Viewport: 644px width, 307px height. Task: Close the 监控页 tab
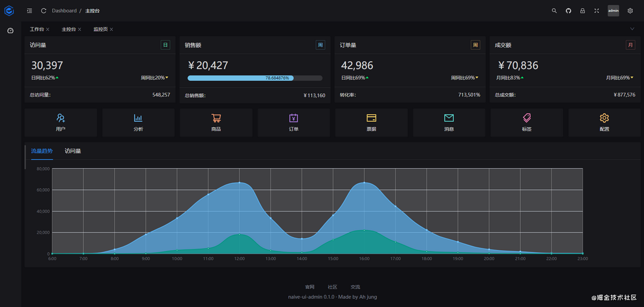tap(111, 29)
